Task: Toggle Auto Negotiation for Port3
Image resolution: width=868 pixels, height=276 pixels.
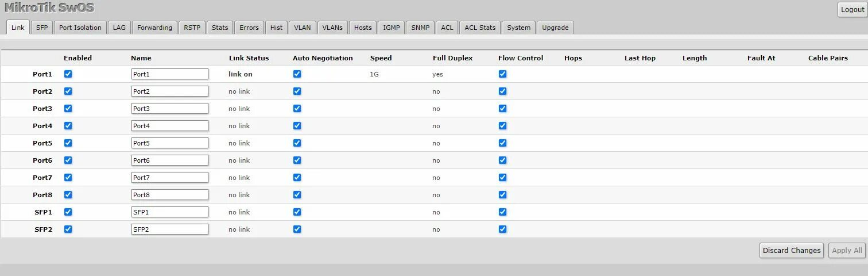Action: (x=297, y=109)
